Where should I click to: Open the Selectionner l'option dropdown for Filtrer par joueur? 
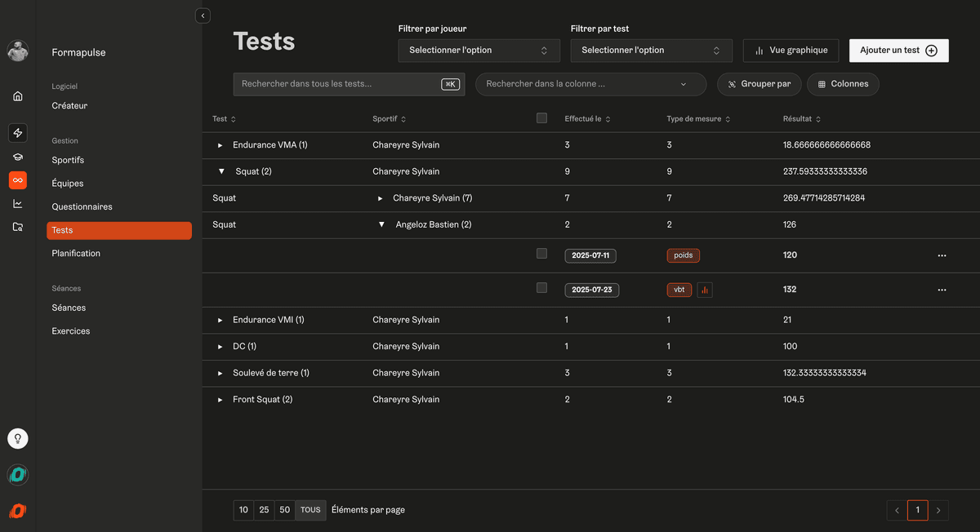click(x=479, y=50)
